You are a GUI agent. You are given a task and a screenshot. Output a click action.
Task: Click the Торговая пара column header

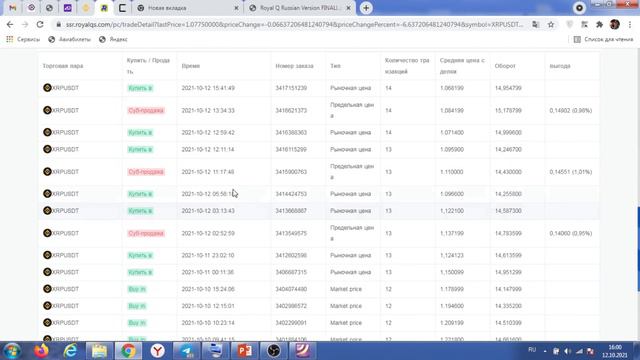62,66
